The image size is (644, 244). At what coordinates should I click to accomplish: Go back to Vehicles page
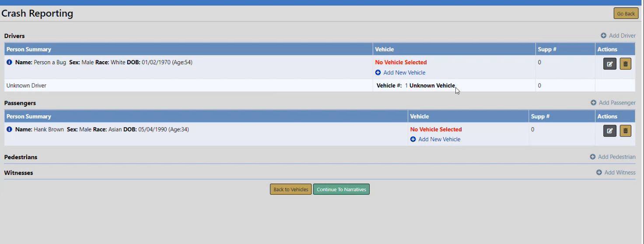click(x=290, y=189)
